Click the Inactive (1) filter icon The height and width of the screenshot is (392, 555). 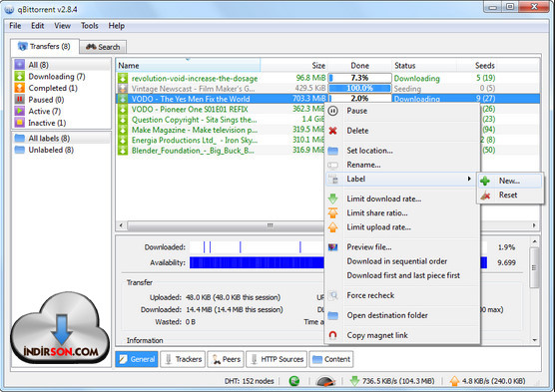20,123
